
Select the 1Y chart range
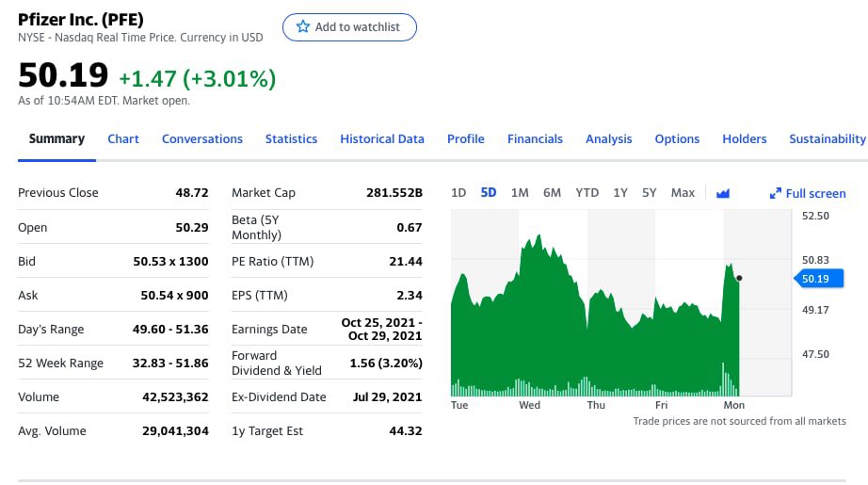(620, 193)
